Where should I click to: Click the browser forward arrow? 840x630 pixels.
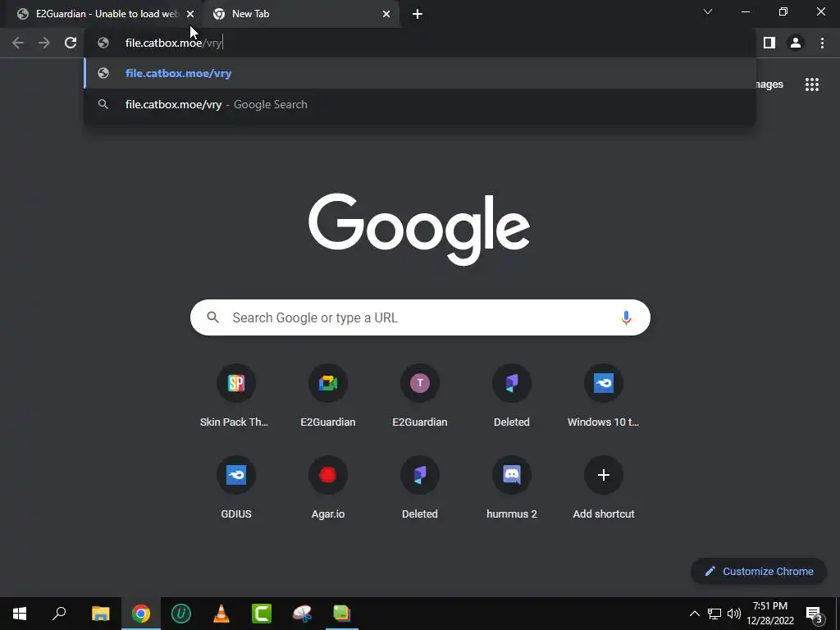click(x=44, y=43)
